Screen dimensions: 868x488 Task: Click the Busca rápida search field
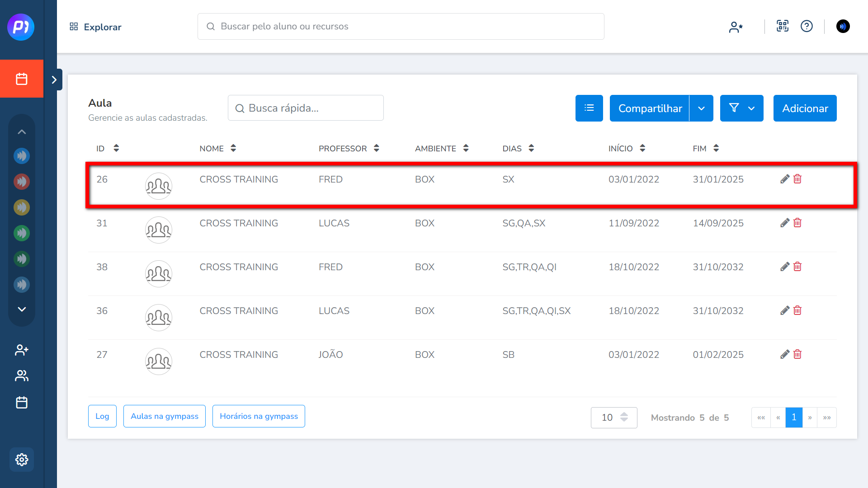coord(306,108)
